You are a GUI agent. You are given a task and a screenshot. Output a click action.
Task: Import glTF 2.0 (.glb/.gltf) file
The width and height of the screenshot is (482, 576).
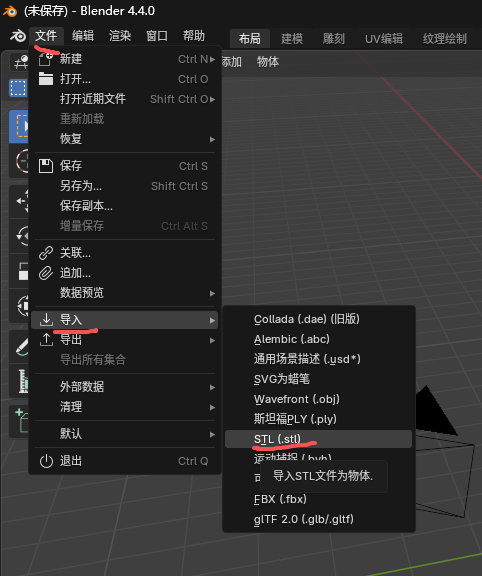click(x=318, y=519)
